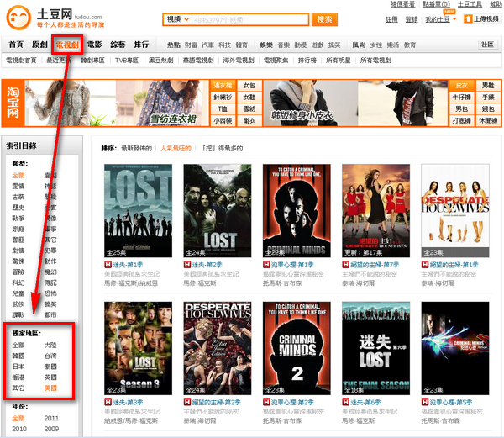Open Desperate Housewives season 1 white poster
Image resolution: width=504 pixels, height=438 pixels.
pos(455,211)
